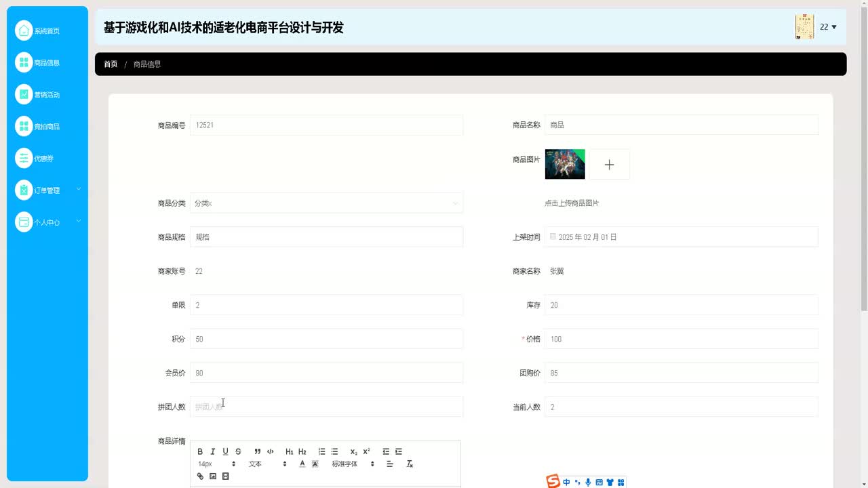Viewport: 868px width, 488px height.
Task: Toggle strikethrough in the editor toolbar
Action: [x=238, y=451]
